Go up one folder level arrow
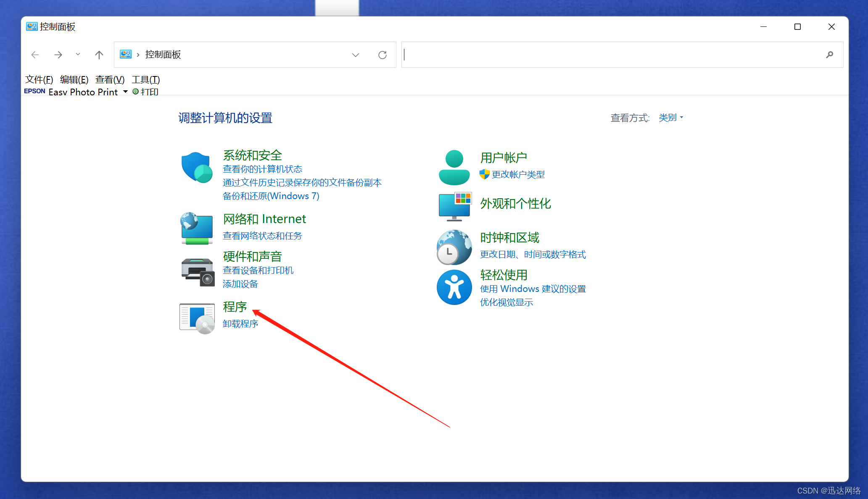This screenshot has width=868, height=499. [99, 55]
